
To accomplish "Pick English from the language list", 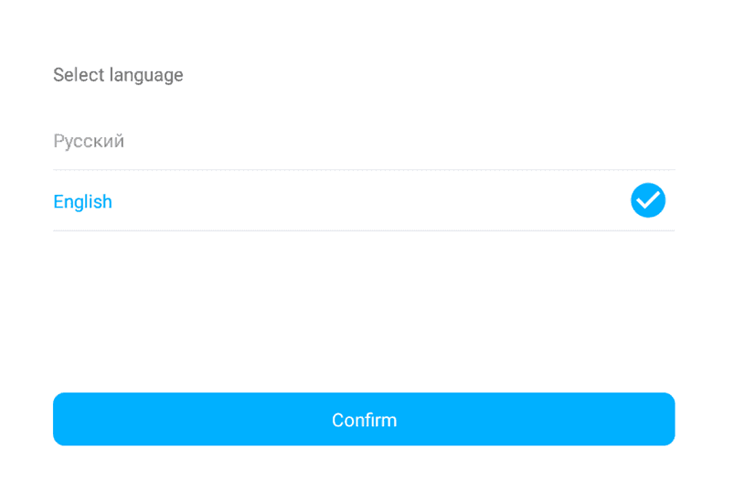I will tap(83, 202).
